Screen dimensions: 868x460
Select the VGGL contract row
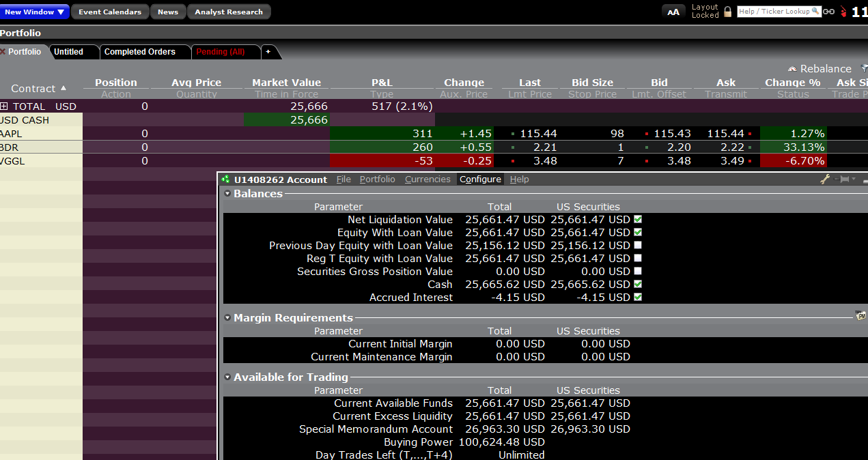41,161
